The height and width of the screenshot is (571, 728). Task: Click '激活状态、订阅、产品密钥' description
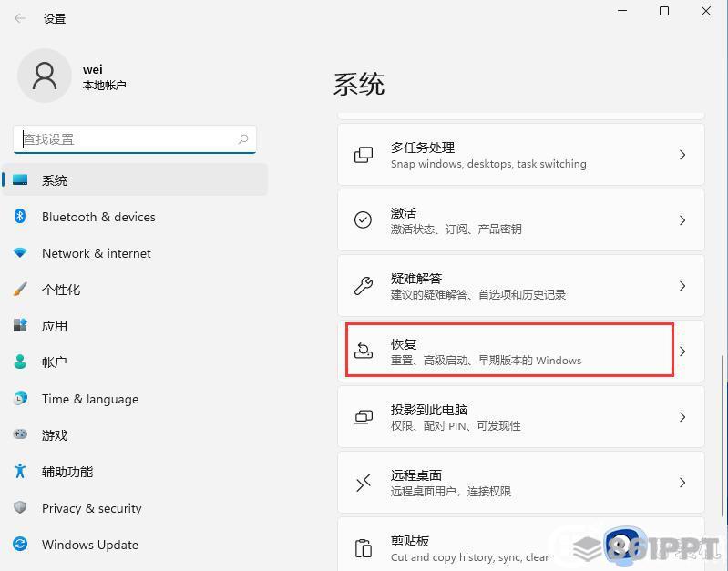click(x=456, y=229)
